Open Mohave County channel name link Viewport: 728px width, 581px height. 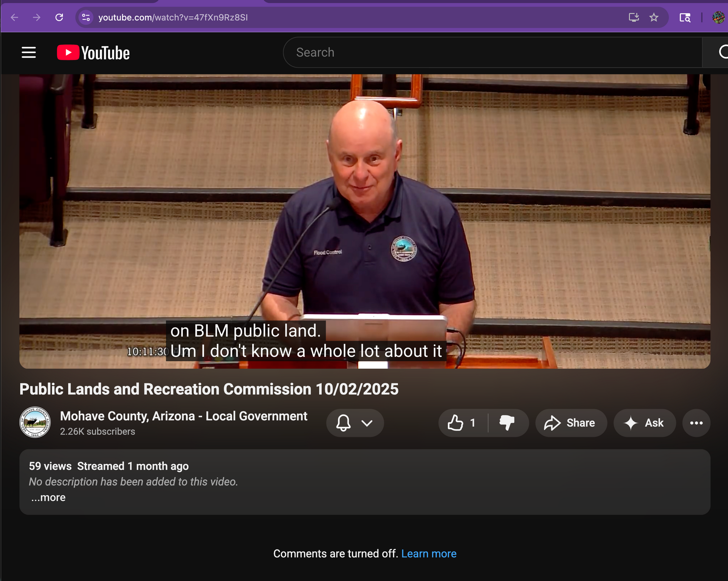click(x=184, y=416)
